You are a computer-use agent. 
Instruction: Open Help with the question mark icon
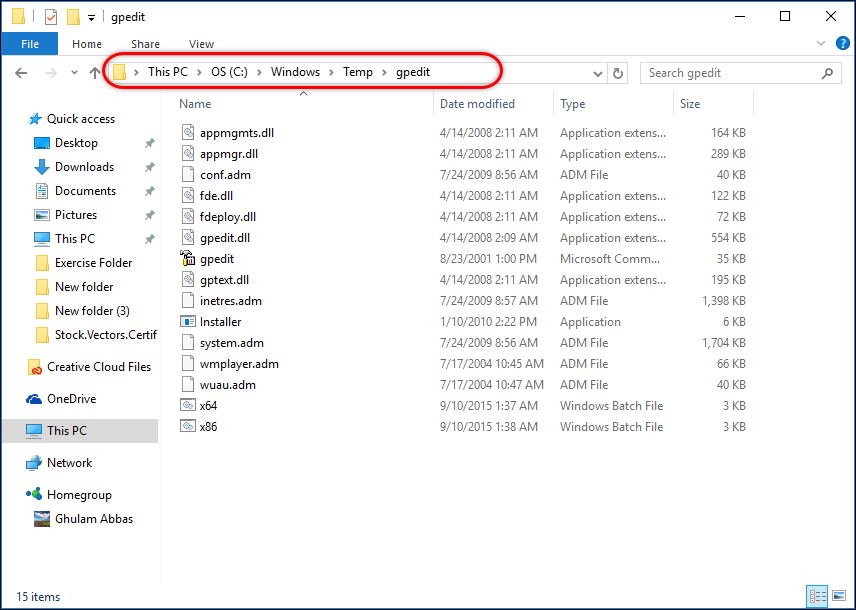coord(842,43)
